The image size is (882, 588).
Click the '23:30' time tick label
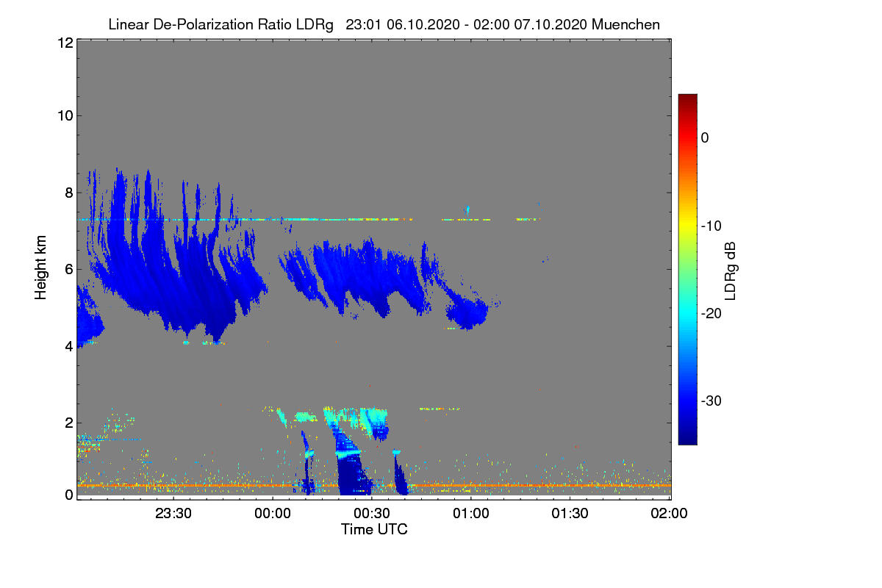coord(173,514)
